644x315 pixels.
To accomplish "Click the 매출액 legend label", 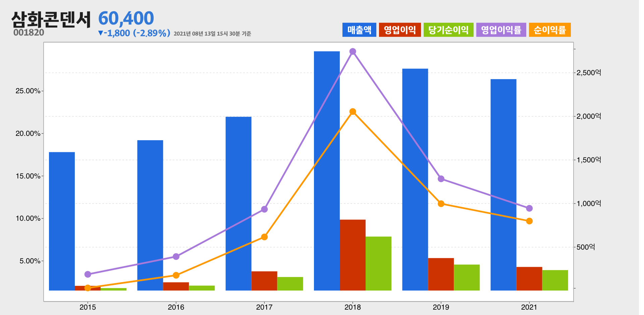I will (x=359, y=30).
